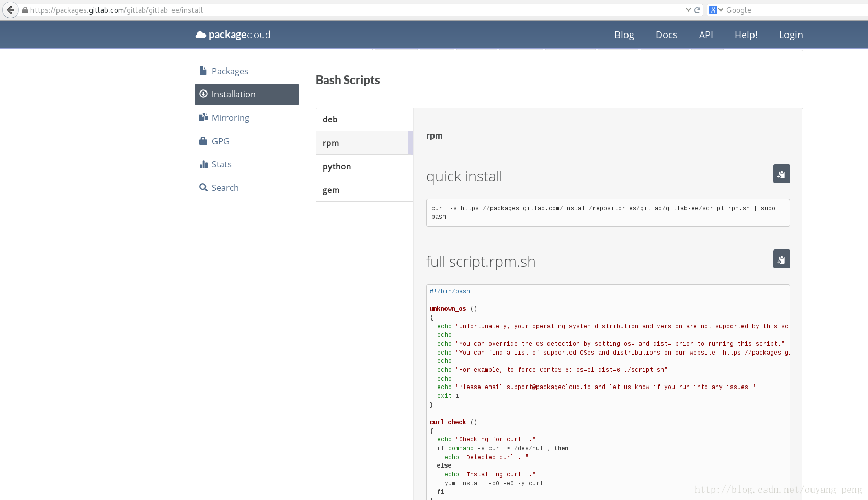The height and width of the screenshot is (500, 868).
Task: Switch to the python script tab
Action: pyautogui.click(x=364, y=166)
